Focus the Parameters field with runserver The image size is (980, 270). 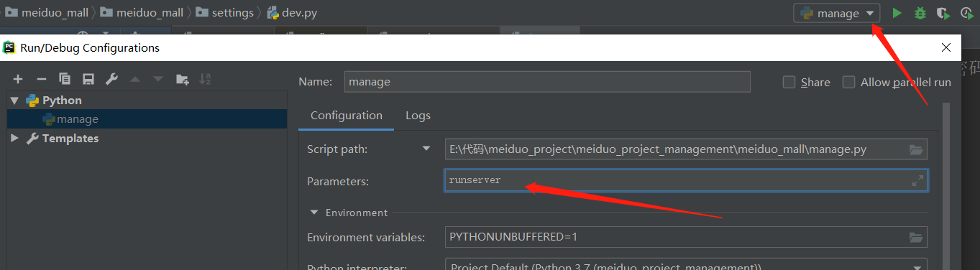click(x=686, y=181)
